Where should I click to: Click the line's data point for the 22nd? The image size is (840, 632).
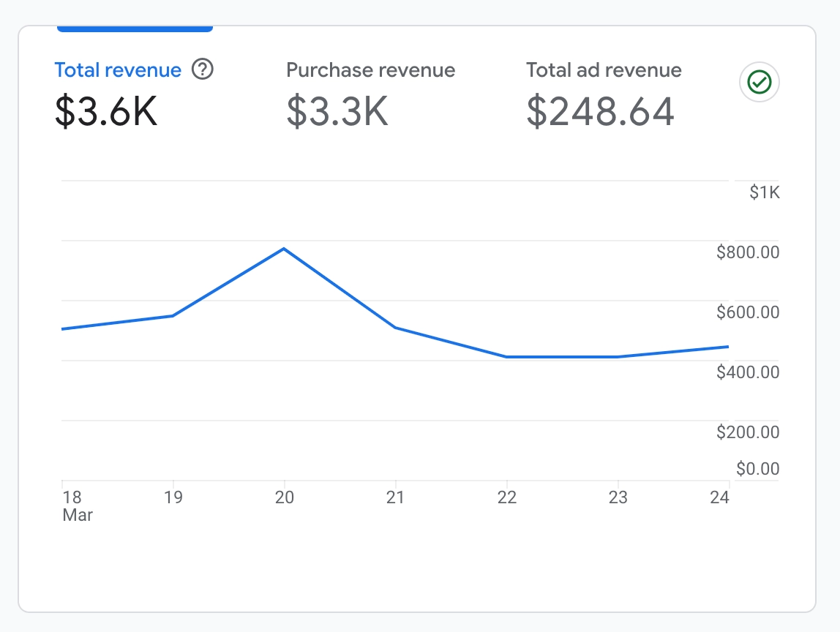[x=506, y=357]
